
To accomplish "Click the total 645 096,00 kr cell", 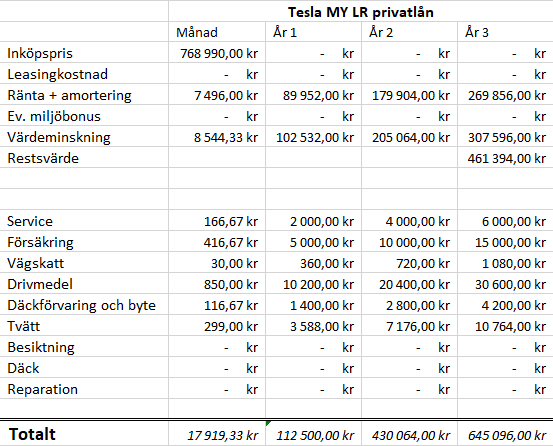I will pyautogui.click(x=505, y=434).
